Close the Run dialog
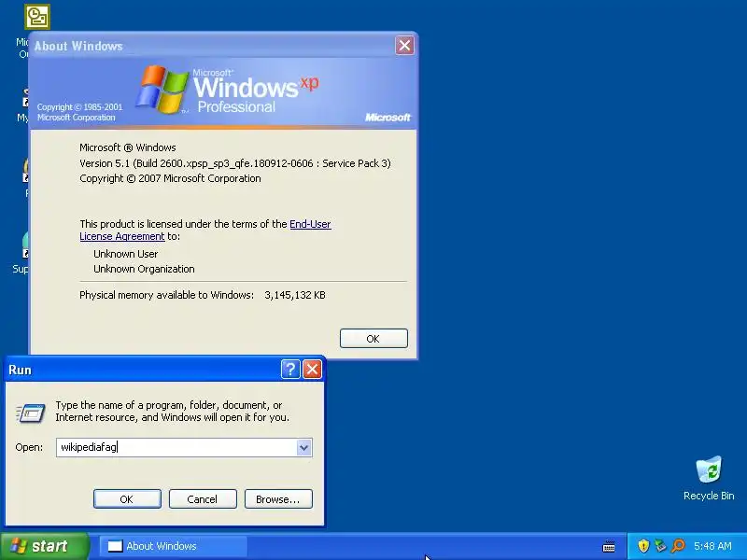 point(312,369)
